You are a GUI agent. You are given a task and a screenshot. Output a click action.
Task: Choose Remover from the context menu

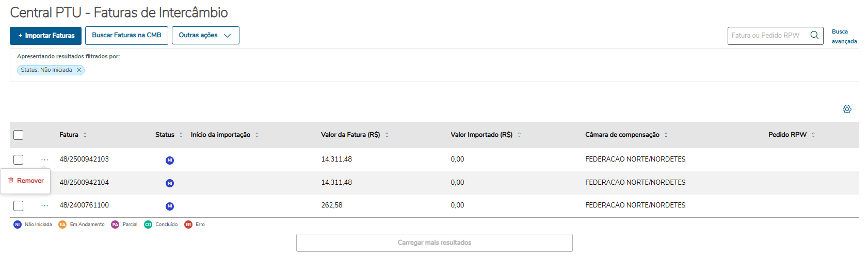coord(26,181)
